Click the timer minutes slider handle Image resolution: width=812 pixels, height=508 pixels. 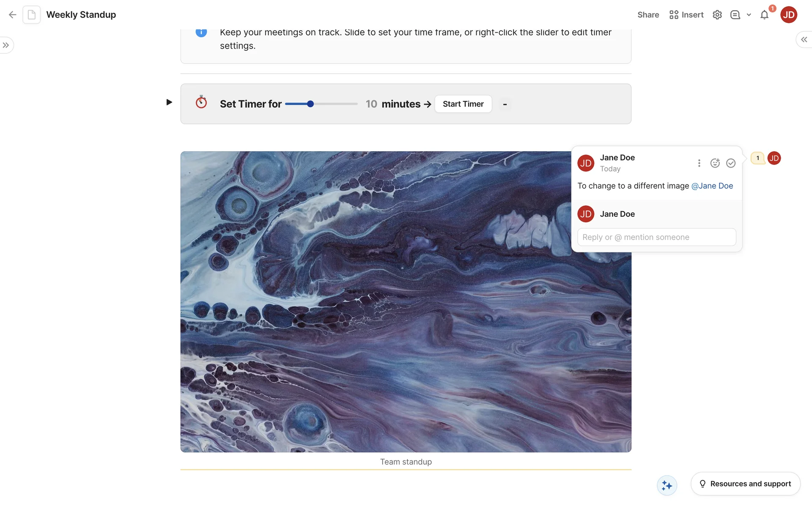[310, 104]
